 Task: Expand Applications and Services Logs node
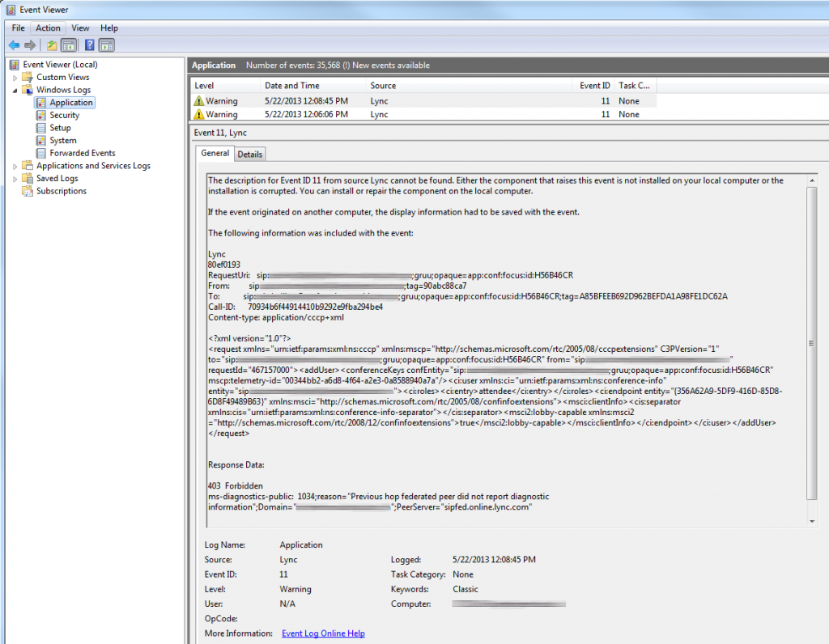15,166
